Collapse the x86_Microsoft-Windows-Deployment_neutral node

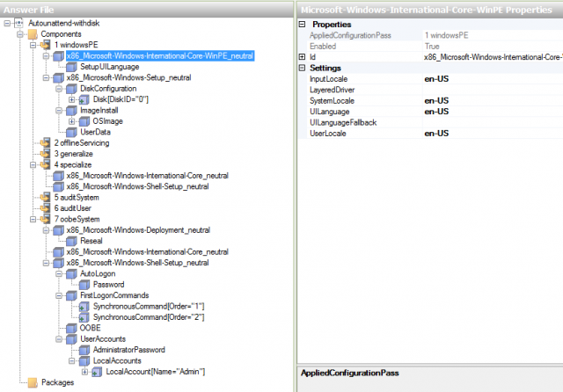(x=46, y=230)
